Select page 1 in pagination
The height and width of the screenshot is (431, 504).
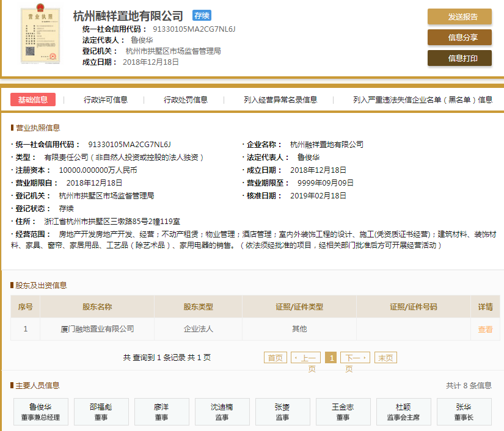pyautogui.click(x=331, y=358)
